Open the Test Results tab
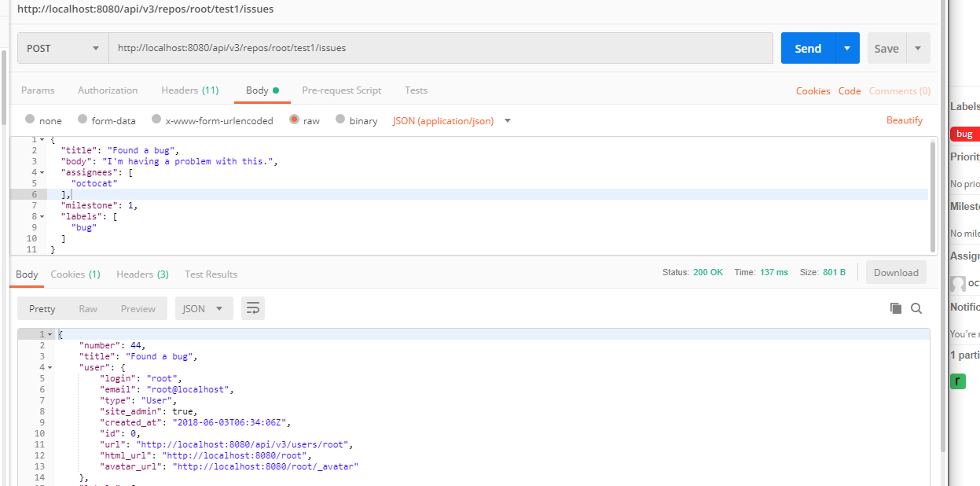Viewport: 980px width, 486px height. pyautogui.click(x=211, y=274)
